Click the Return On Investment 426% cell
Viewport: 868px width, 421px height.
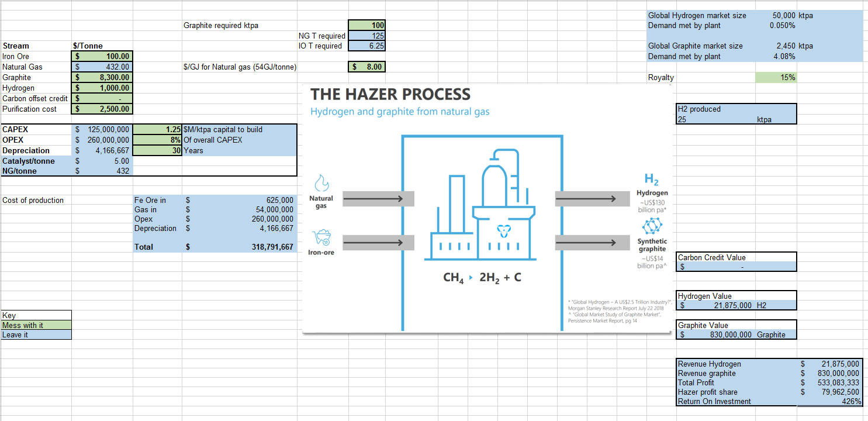(x=829, y=401)
